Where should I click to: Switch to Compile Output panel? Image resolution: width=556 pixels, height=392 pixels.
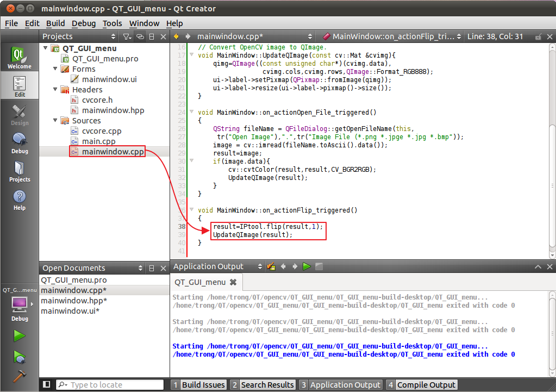426,384
